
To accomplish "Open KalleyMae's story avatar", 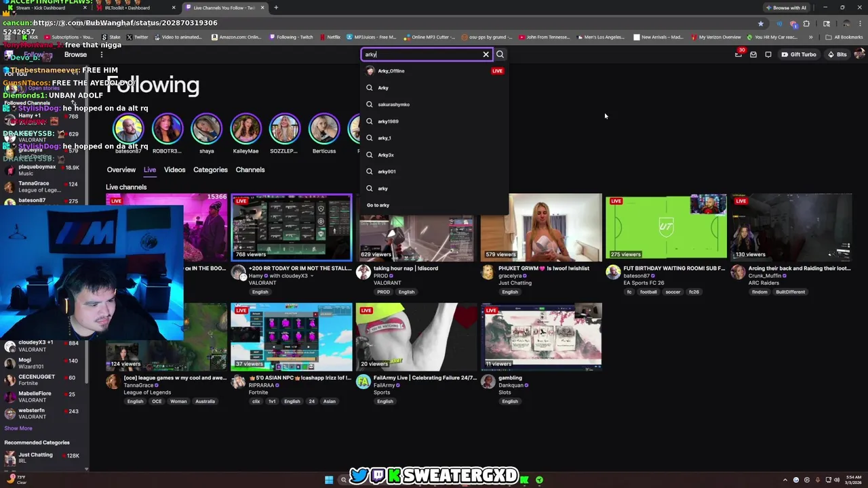I will point(245,129).
